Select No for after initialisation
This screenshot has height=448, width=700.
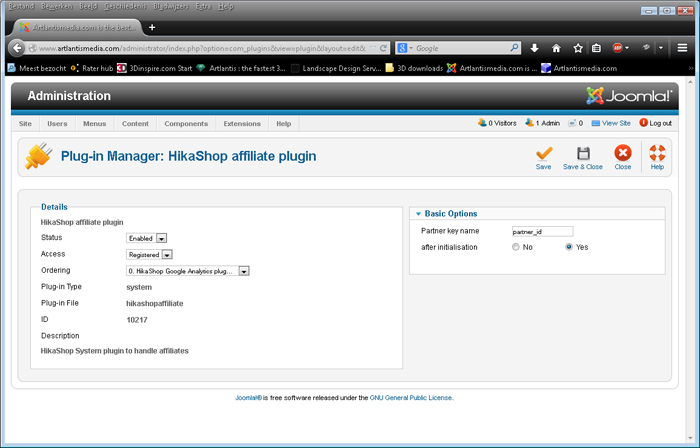point(516,247)
